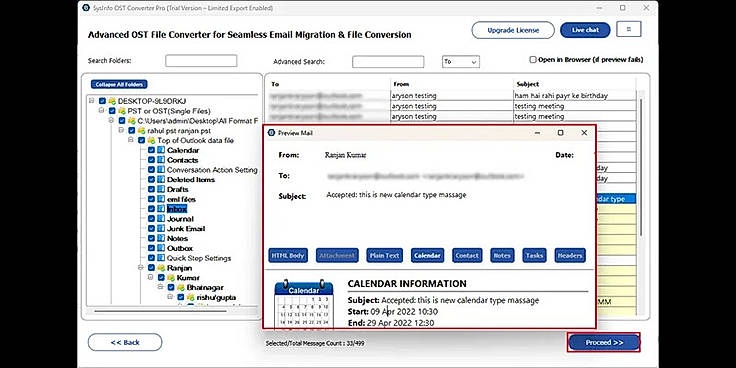Click the Notes folder icon in the tree
Viewport: 736px width, 368px height.
click(161, 239)
